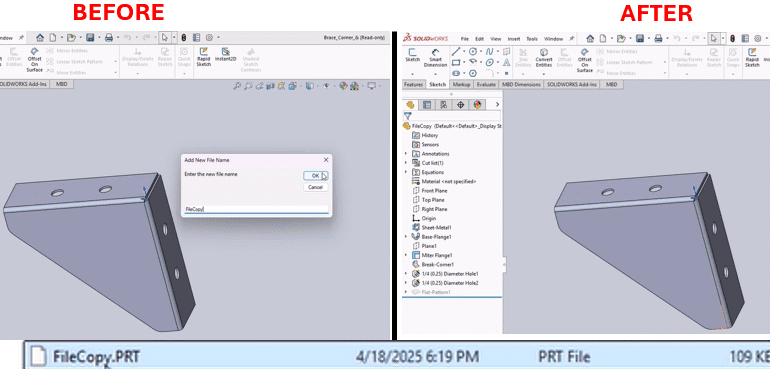770x369 pixels.
Task: Click Rebuild traffic light in BEFORE window
Action: click(x=184, y=38)
